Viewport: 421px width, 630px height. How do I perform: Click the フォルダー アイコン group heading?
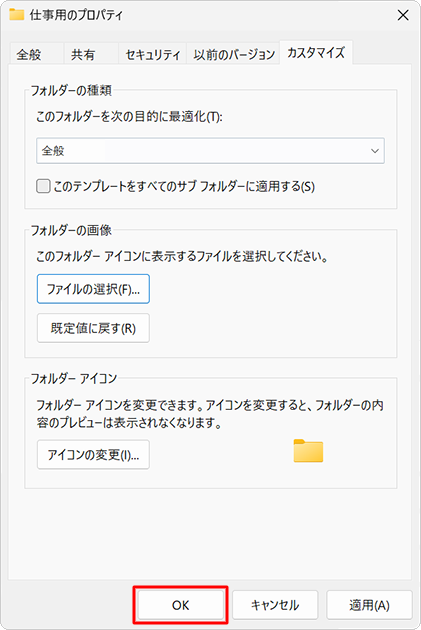pyautogui.click(x=74, y=378)
